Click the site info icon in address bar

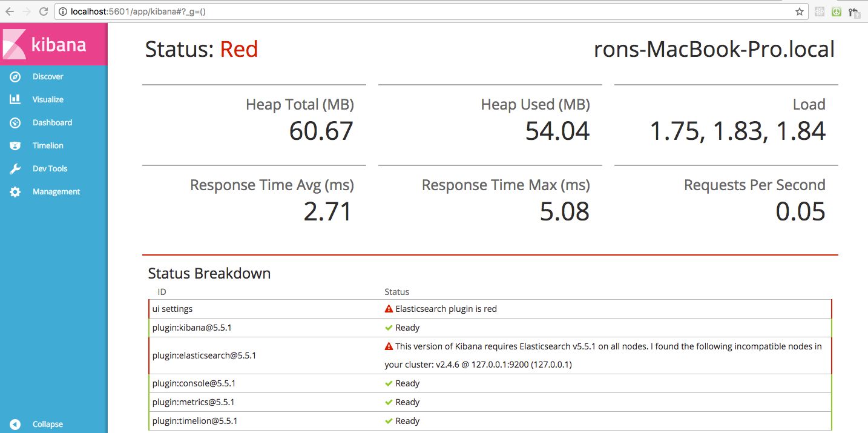[x=64, y=12]
